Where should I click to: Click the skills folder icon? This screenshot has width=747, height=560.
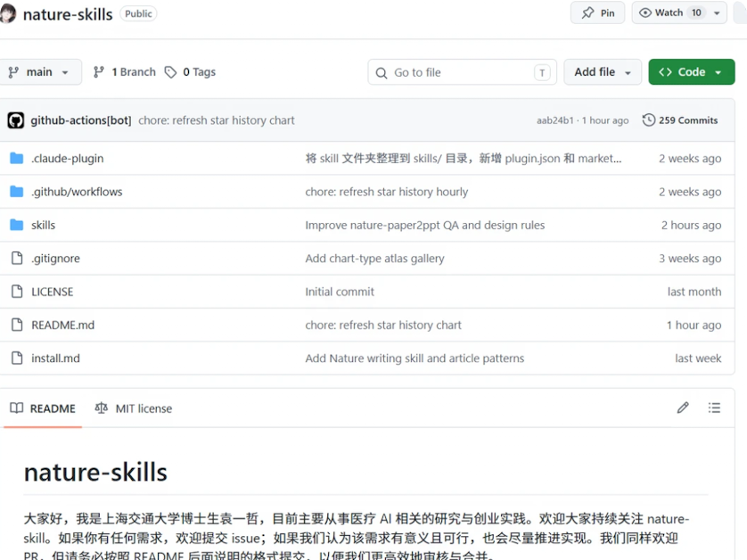17,225
